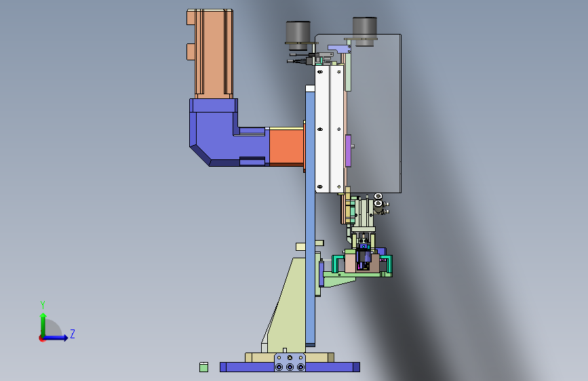
Task: Select the blue base plate at bottom
Action: [290, 367]
